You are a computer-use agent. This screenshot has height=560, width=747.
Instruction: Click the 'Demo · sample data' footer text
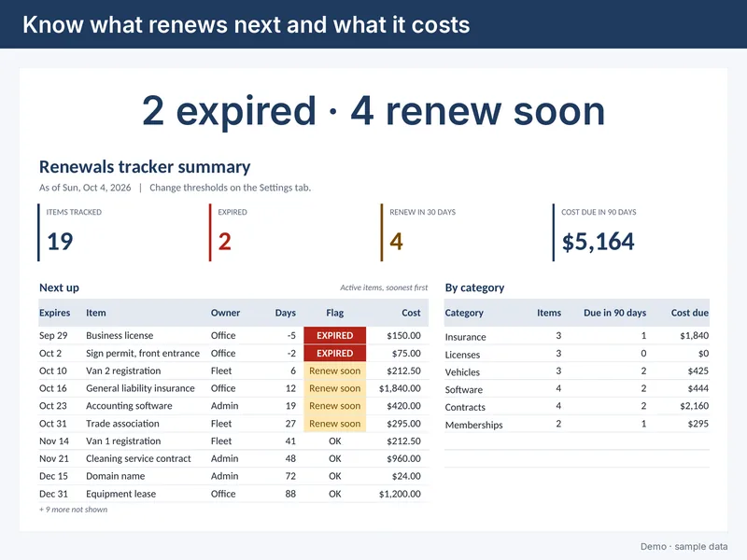[684, 547]
